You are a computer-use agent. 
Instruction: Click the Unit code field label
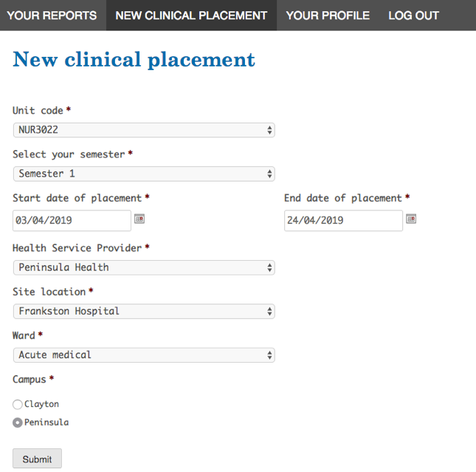click(x=38, y=111)
